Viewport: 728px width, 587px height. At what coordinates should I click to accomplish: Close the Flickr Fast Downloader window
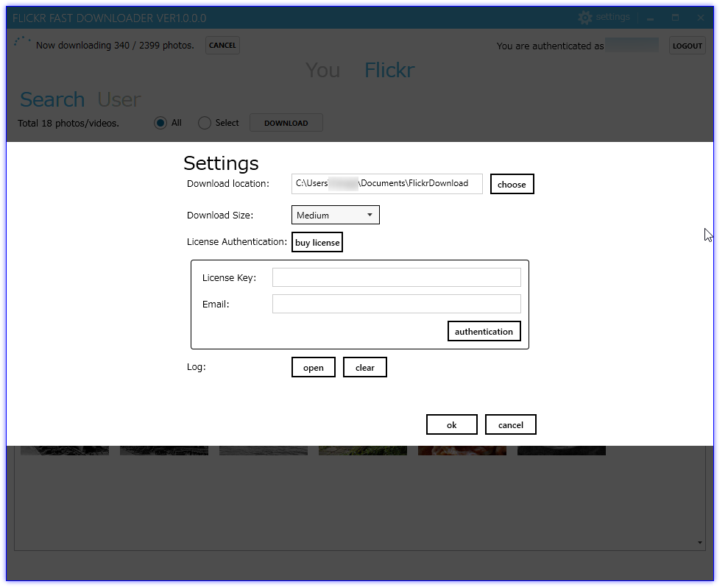[x=701, y=18]
